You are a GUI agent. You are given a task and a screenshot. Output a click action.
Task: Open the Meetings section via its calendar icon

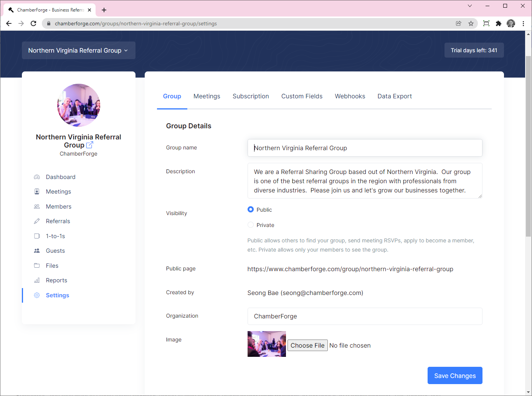(37, 191)
